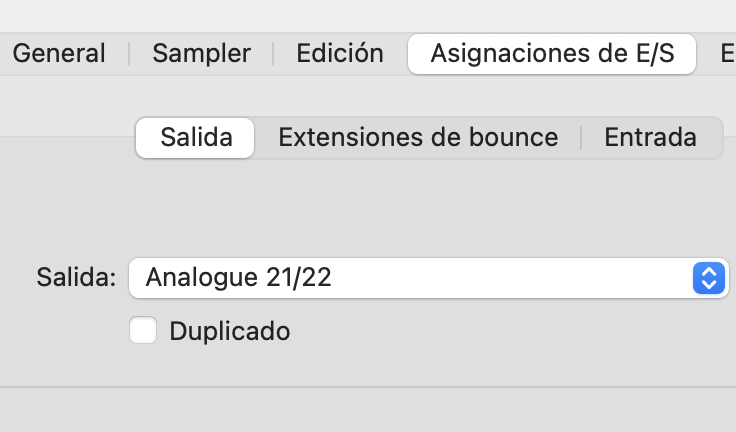Select the Salida segment button
The width and height of the screenshot is (736, 432).
click(x=196, y=138)
